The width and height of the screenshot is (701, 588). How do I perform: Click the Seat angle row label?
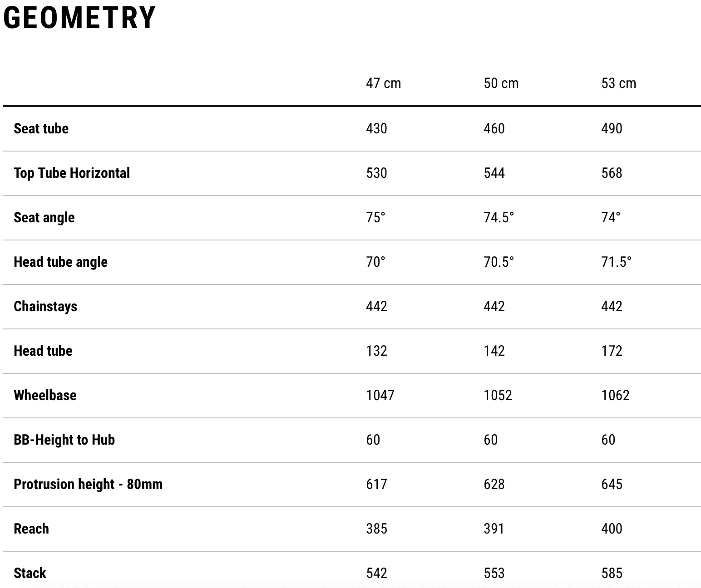click(44, 217)
